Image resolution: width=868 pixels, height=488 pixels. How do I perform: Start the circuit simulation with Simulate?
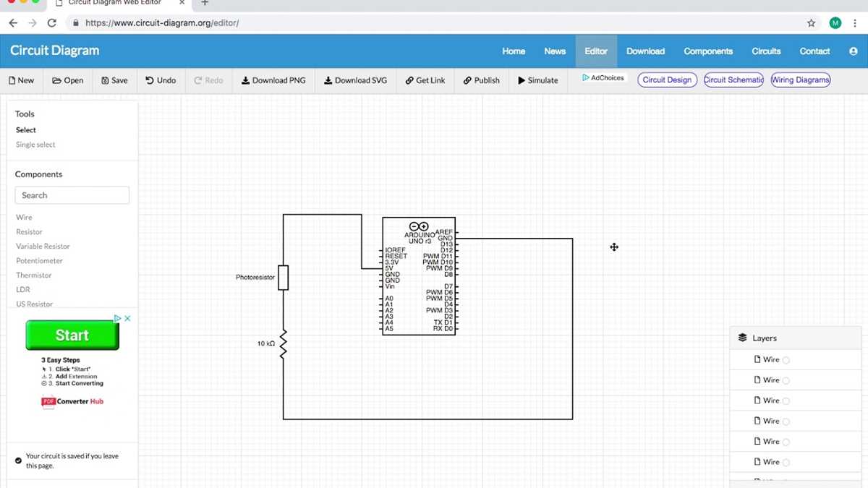click(538, 80)
